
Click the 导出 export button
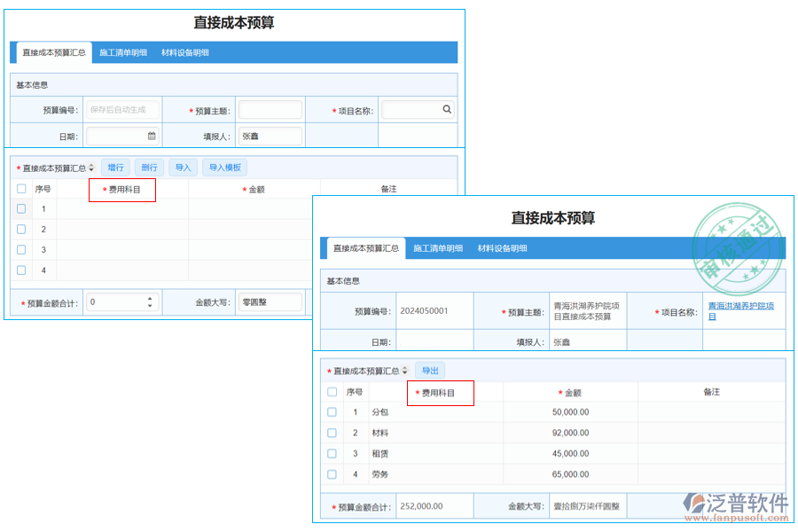[431, 370]
